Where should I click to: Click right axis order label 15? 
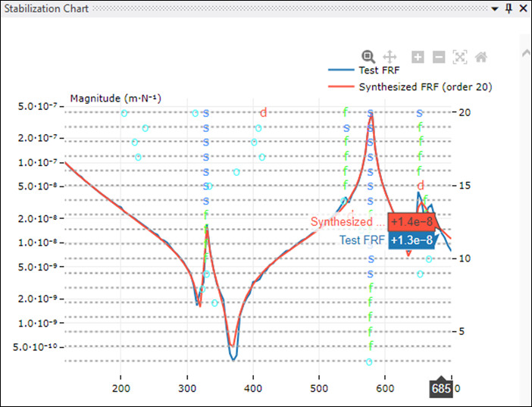click(x=465, y=186)
